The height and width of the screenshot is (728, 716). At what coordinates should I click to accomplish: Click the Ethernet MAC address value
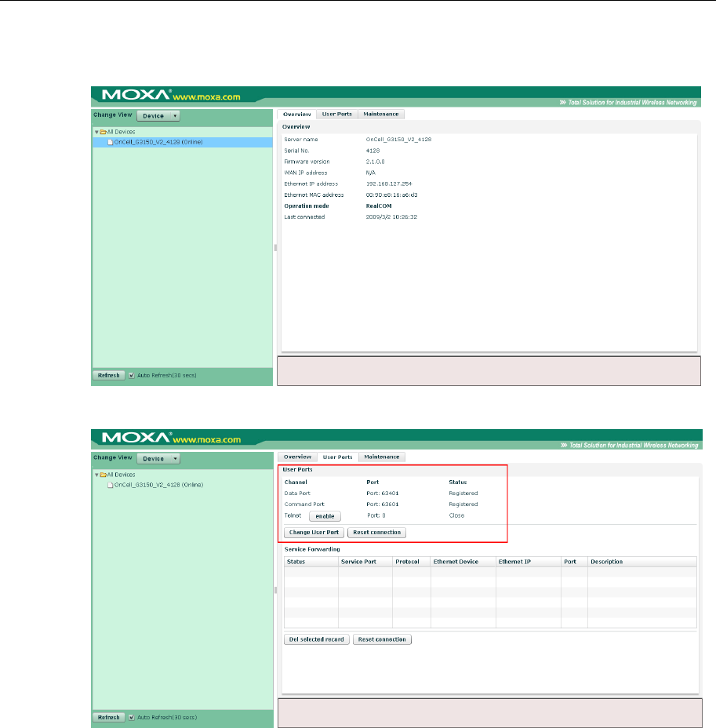[391, 195]
